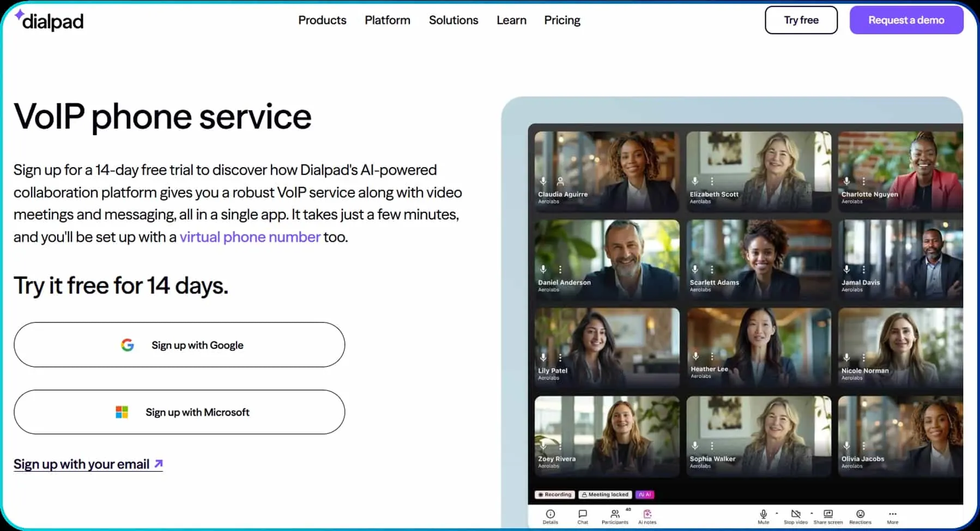The width and height of the screenshot is (980, 531).
Task: Click the Stop video camera icon
Action: coord(796,514)
